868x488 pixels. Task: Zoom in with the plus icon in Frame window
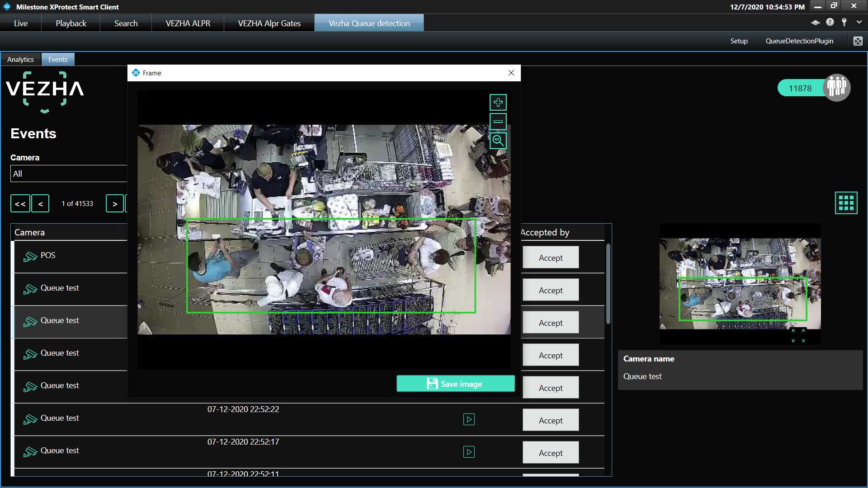pyautogui.click(x=498, y=103)
